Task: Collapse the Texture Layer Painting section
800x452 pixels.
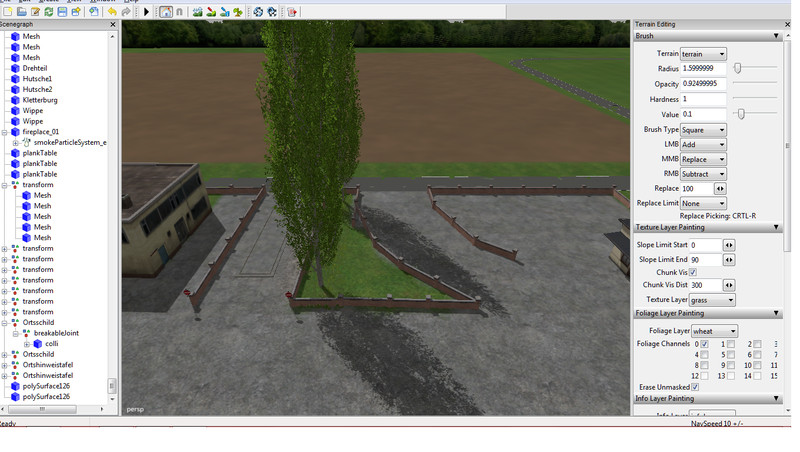Action: click(776, 227)
